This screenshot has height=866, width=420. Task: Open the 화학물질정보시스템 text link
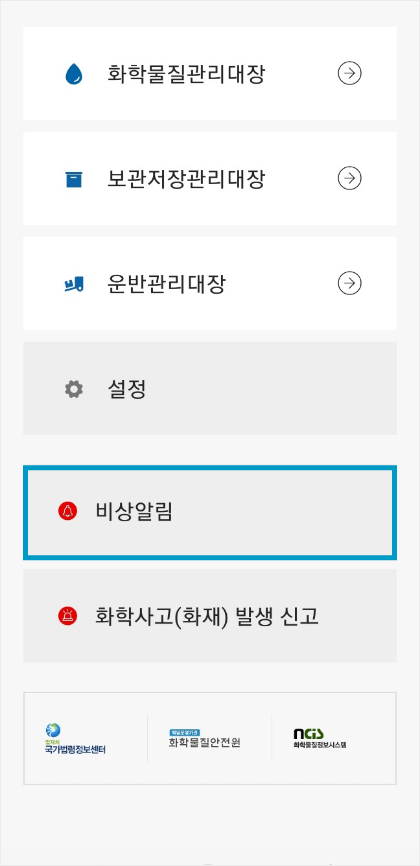(320, 745)
